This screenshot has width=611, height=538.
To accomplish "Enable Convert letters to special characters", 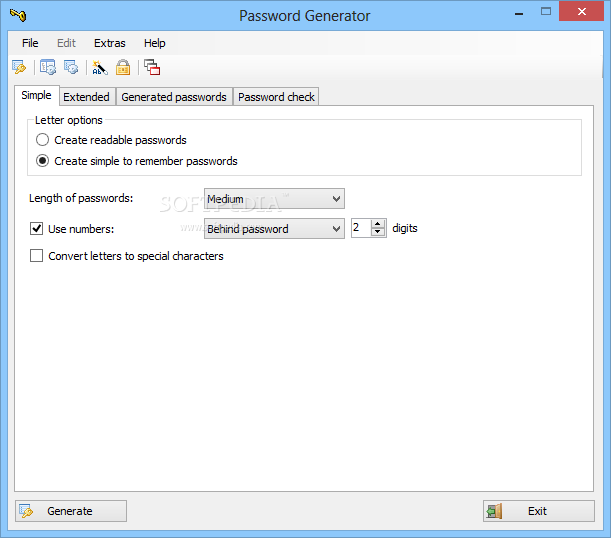I will point(37,256).
